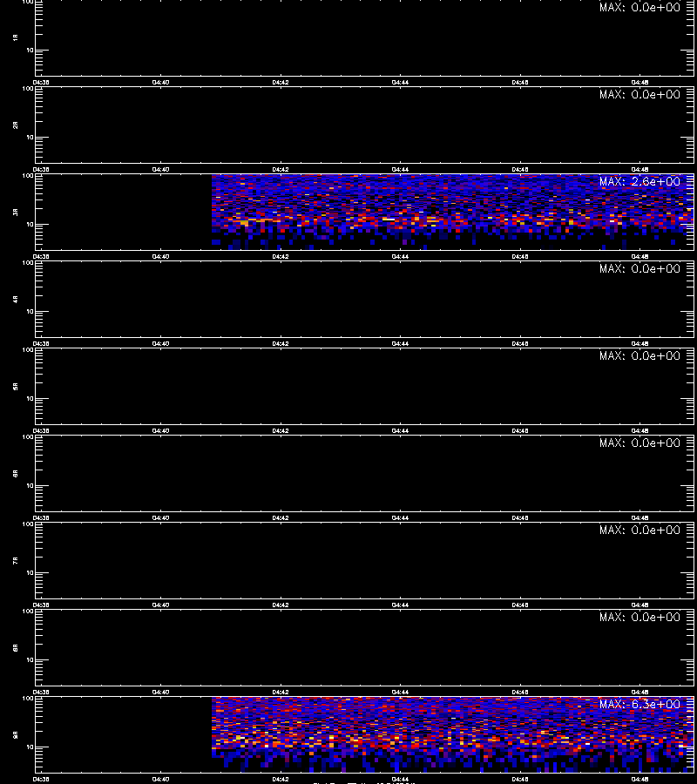Click the '1R' y-axis panel label
The height and width of the screenshot is (784, 697).
tap(16, 37)
